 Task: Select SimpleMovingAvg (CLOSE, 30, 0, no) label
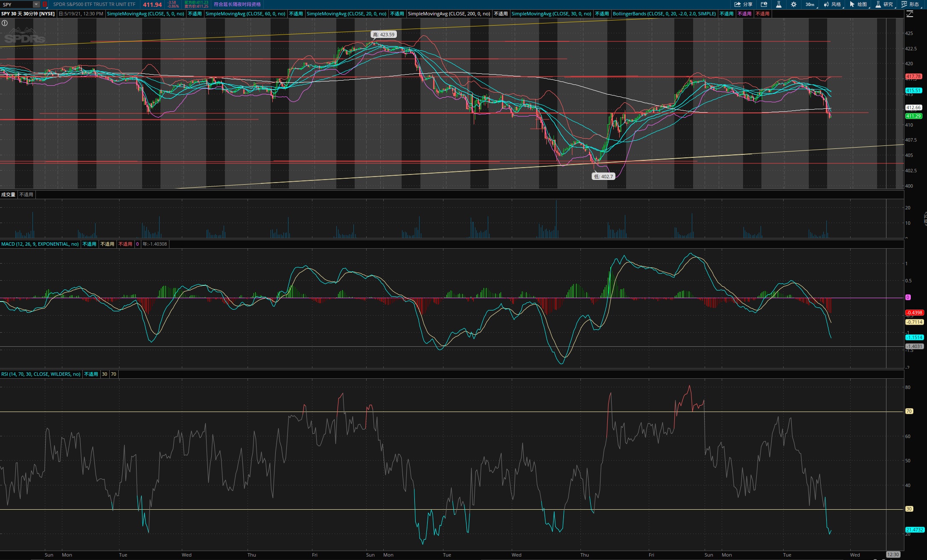pyautogui.click(x=551, y=14)
